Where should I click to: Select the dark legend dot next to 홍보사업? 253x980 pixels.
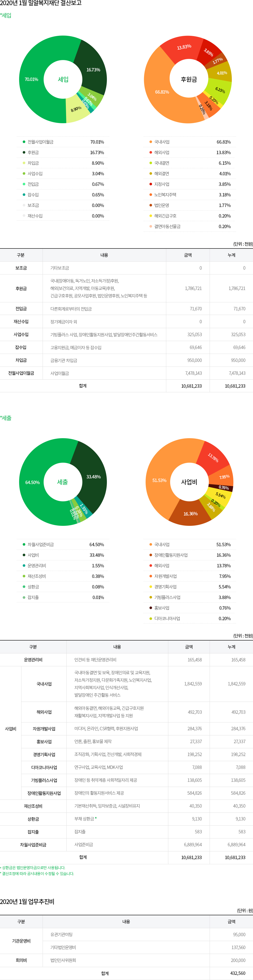(x=151, y=608)
